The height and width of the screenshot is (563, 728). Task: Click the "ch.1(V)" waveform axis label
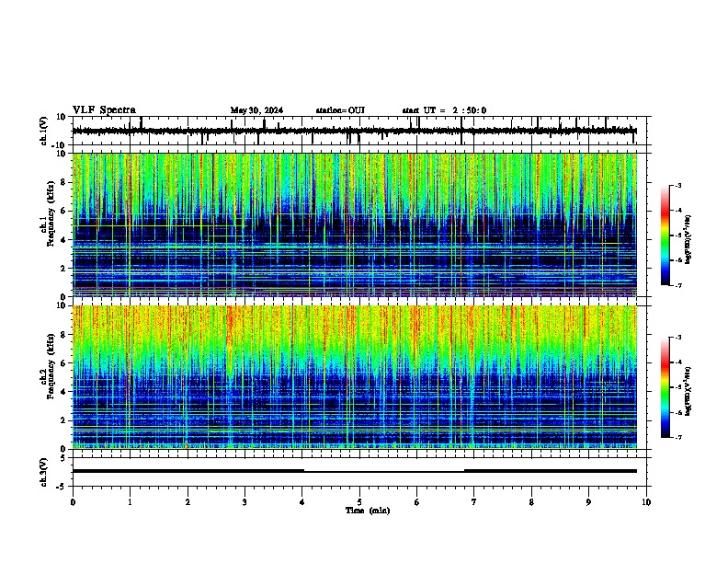tap(44, 131)
